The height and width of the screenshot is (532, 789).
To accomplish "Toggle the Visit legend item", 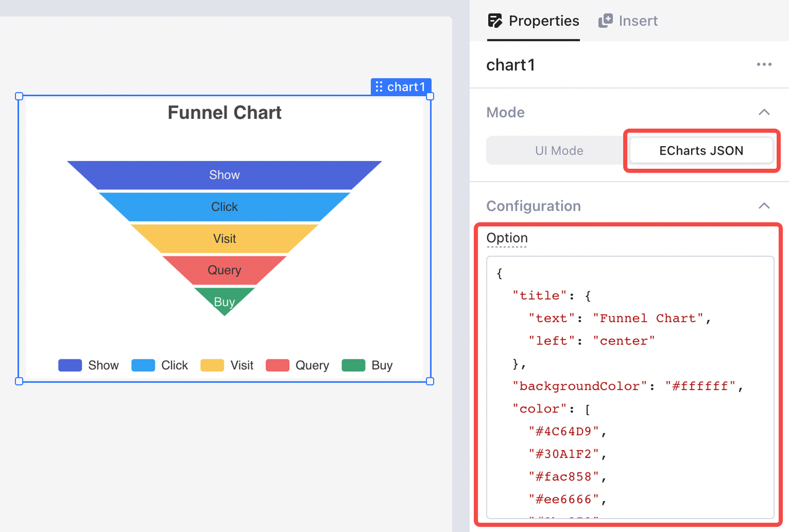I will [227, 366].
